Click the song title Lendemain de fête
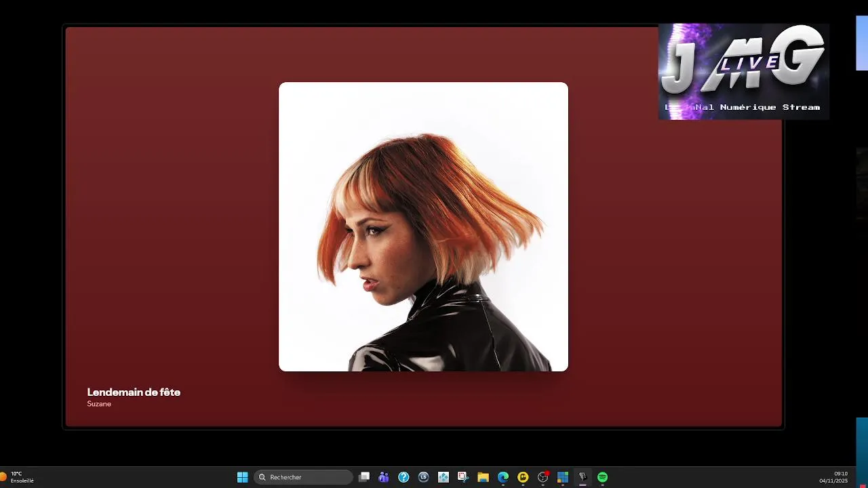The width and height of the screenshot is (868, 488). point(134,392)
